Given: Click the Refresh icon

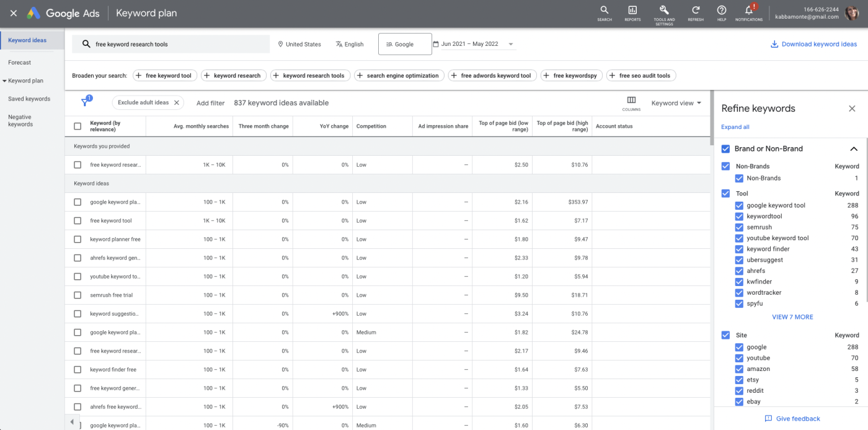Looking at the screenshot, I should point(696,12).
